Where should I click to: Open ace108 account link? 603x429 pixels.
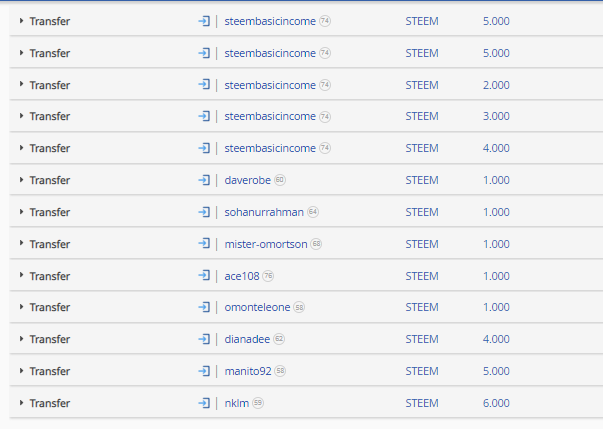(242, 276)
